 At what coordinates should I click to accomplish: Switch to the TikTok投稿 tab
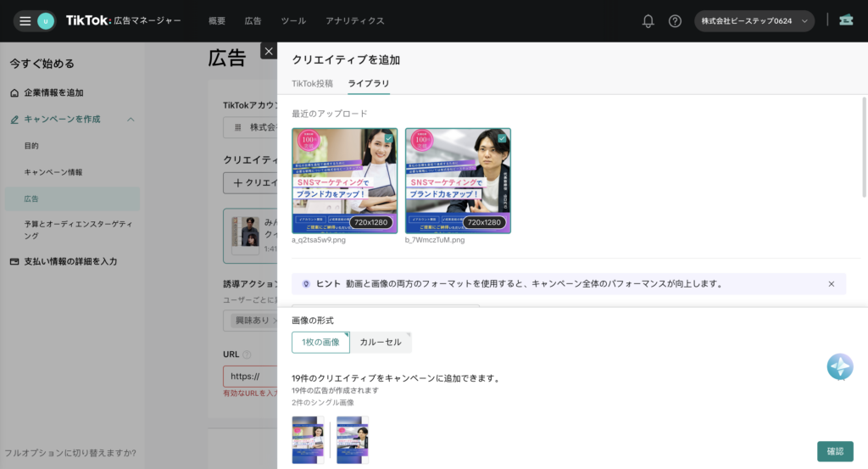point(312,84)
